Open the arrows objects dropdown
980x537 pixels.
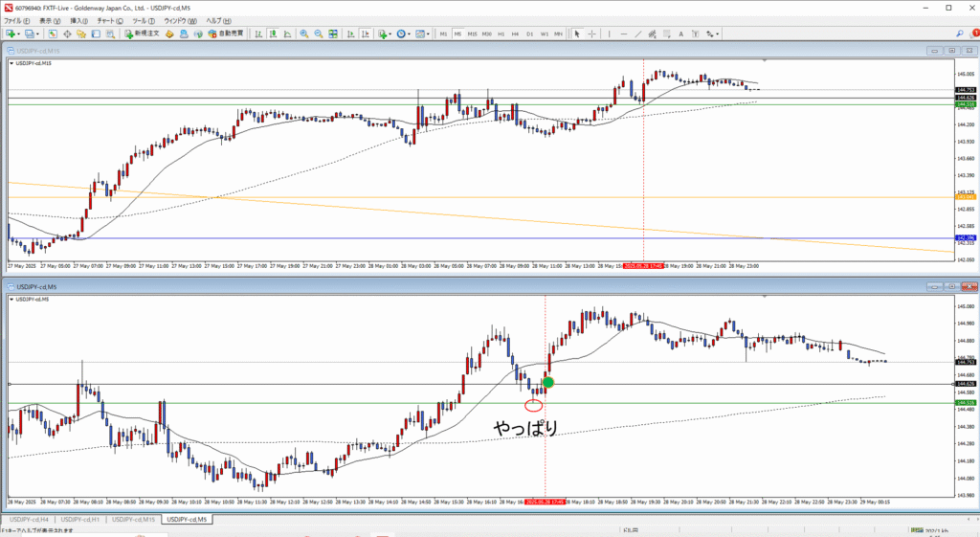coord(712,34)
